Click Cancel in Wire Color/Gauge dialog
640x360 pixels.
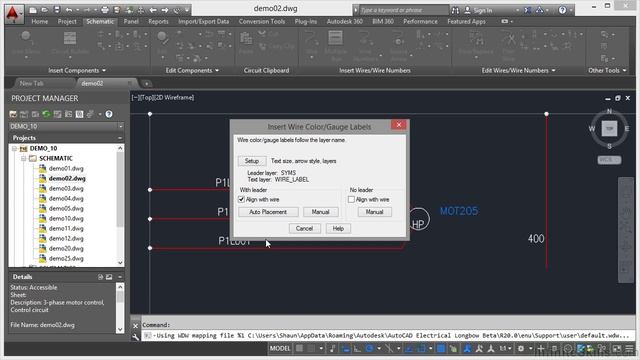tap(304, 229)
